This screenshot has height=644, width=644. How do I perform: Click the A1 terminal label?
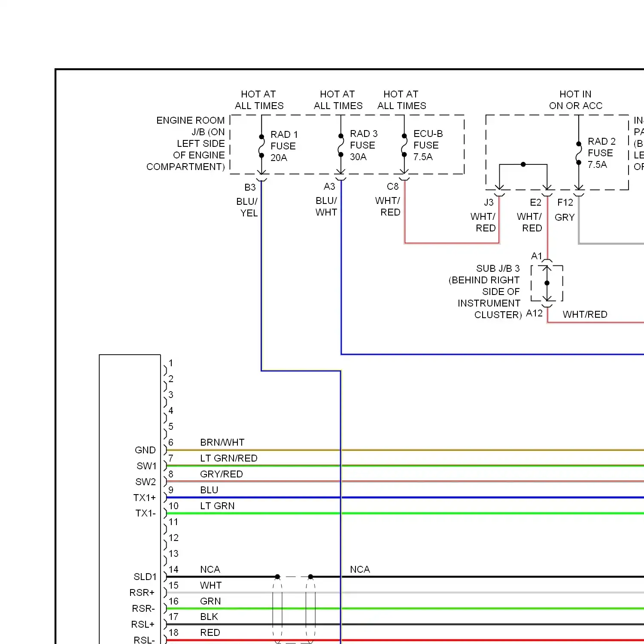tap(536, 256)
